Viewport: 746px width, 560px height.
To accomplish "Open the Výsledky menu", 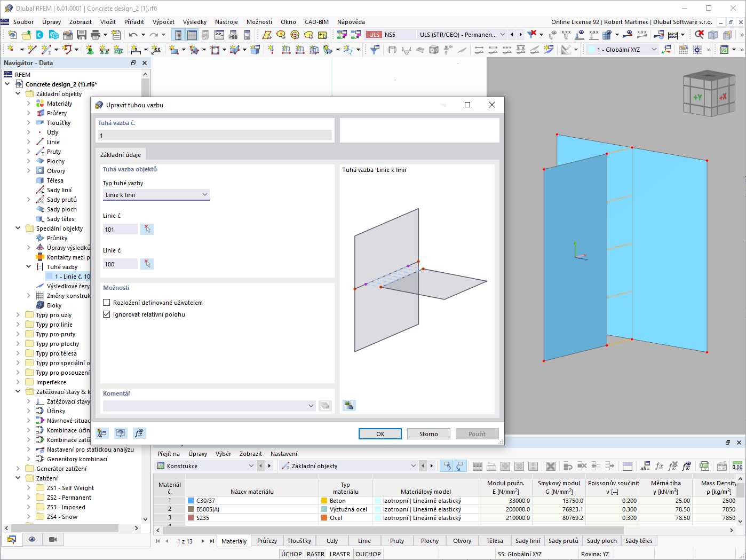I will point(194,22).
